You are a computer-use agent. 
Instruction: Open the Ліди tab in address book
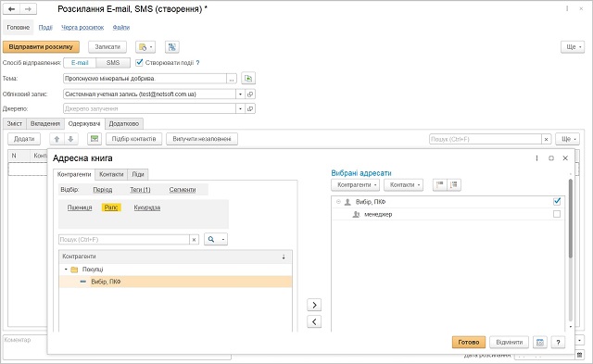pos(138,174)
